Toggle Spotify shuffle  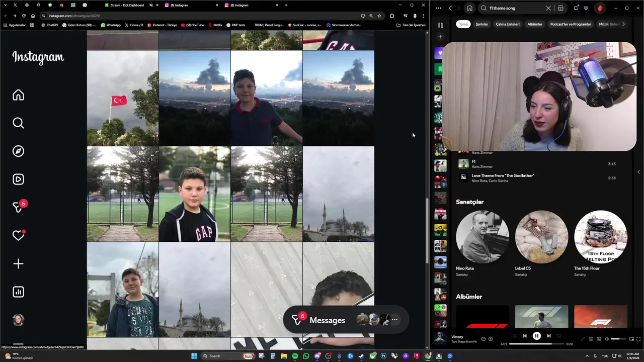tap(514, 336)
